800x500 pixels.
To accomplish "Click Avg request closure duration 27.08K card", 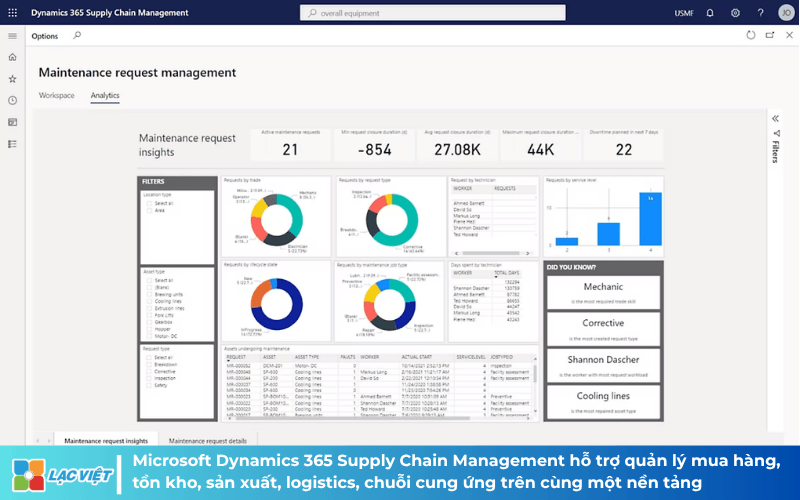I will tap(457, 145).
